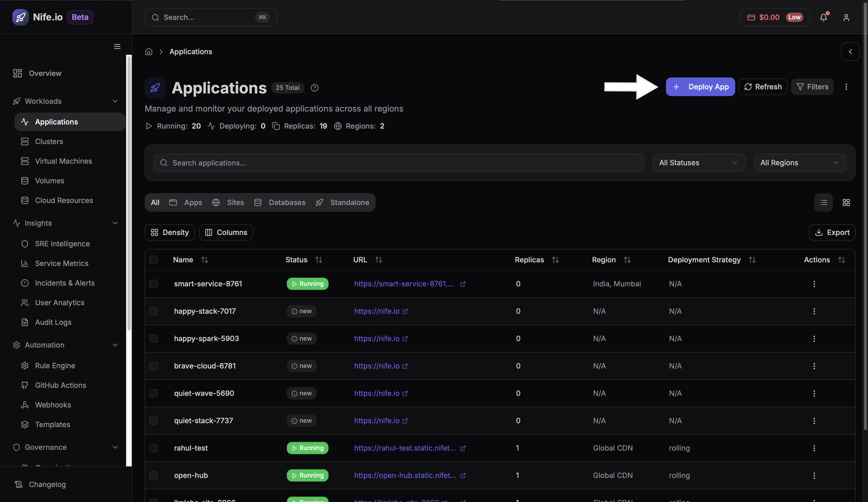
Task: Open notifications via the bell icon
Action: tap(824, 17)
